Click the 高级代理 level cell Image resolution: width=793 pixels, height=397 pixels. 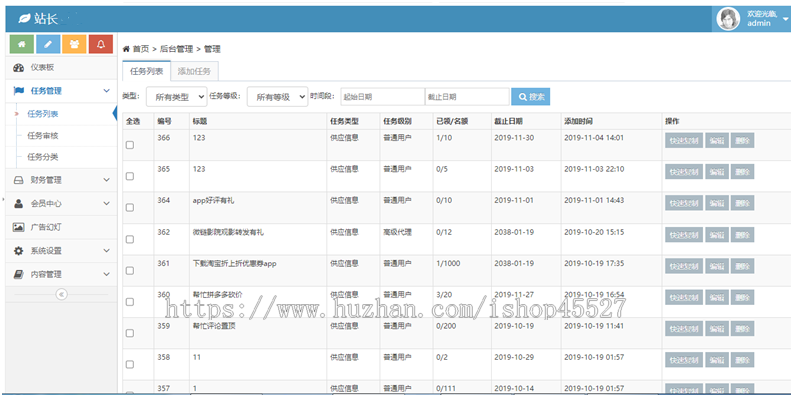[398, 232]
